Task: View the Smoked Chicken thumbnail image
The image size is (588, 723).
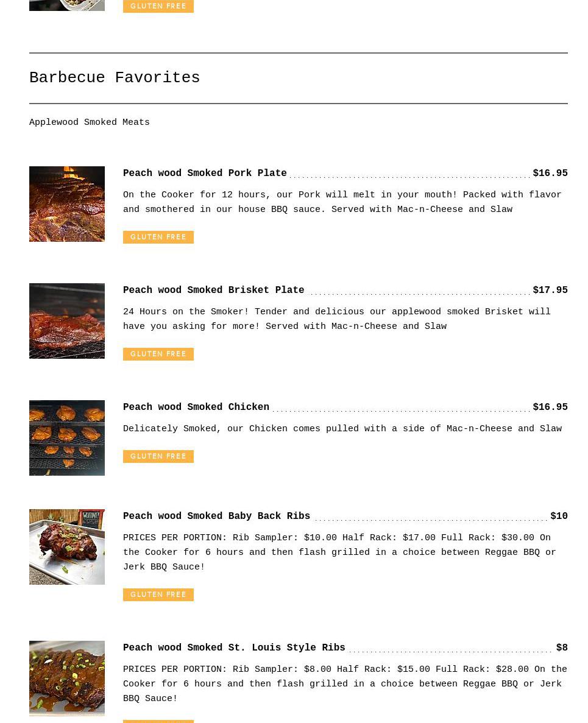Action: pos(67,438)
